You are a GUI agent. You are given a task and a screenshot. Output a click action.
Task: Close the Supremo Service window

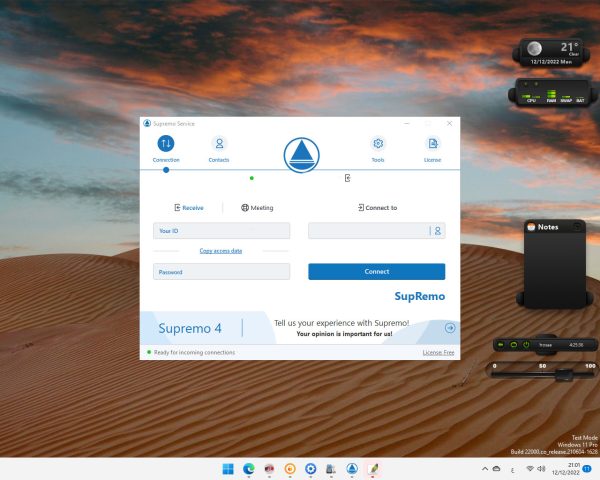click(x=450, y=123)
